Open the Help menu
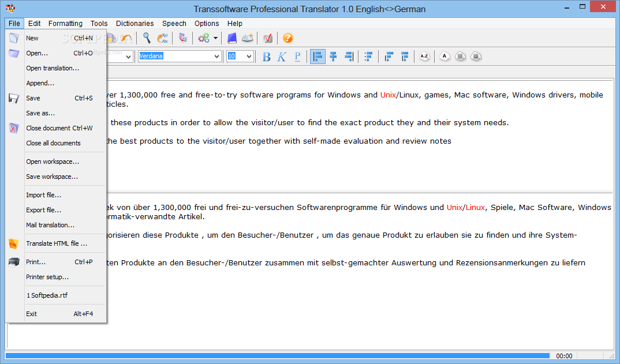620x364 pixels. point(235,23)
